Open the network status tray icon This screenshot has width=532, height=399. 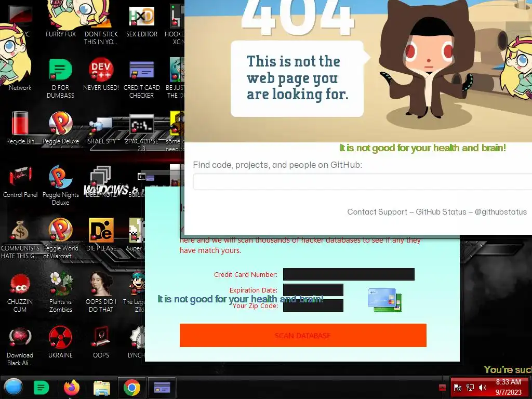coord(470,388)
